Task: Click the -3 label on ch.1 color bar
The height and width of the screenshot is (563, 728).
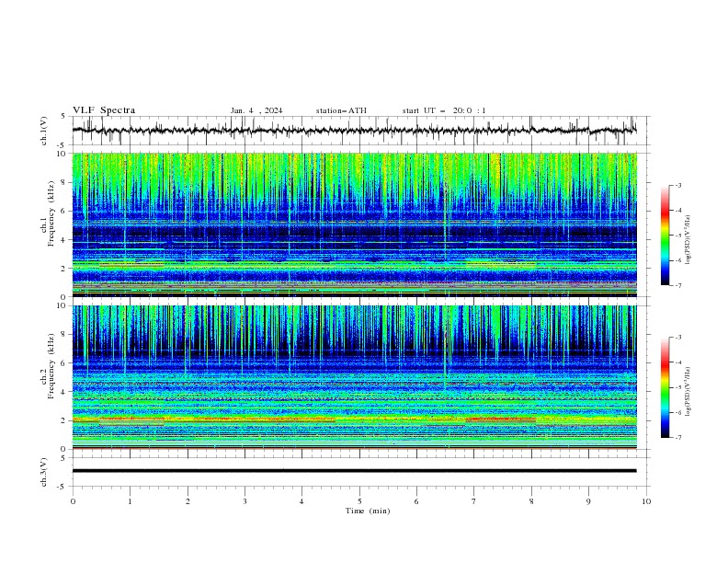Action: tap(678, 185)
